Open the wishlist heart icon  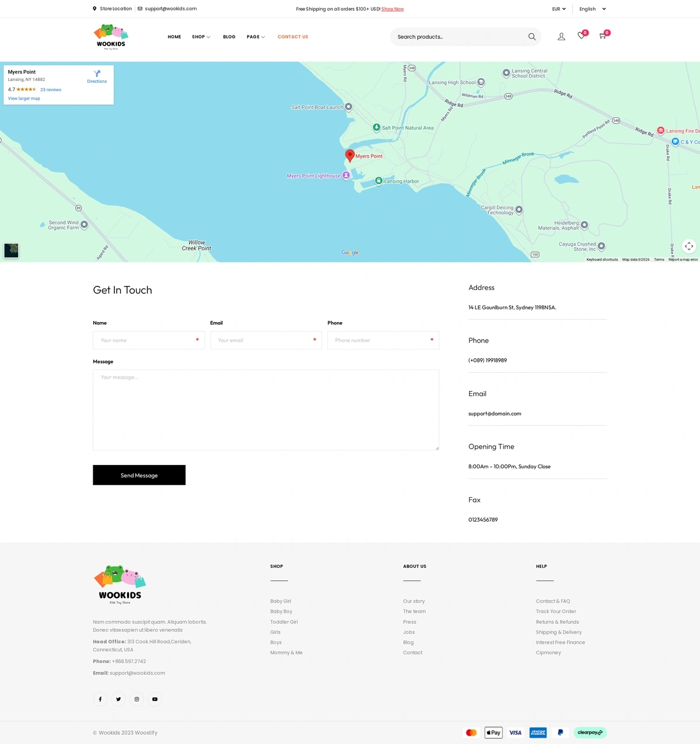click(581, 36)
